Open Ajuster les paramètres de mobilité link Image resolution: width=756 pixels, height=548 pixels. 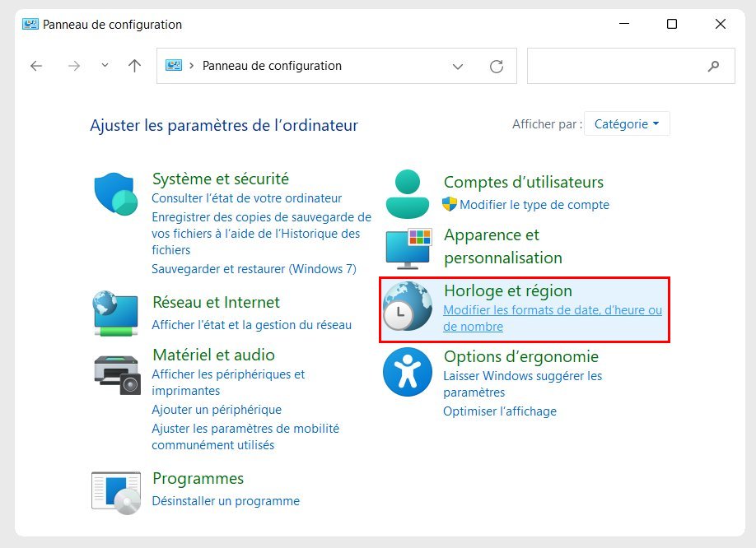pyautogui.click(x=245, y=437)
